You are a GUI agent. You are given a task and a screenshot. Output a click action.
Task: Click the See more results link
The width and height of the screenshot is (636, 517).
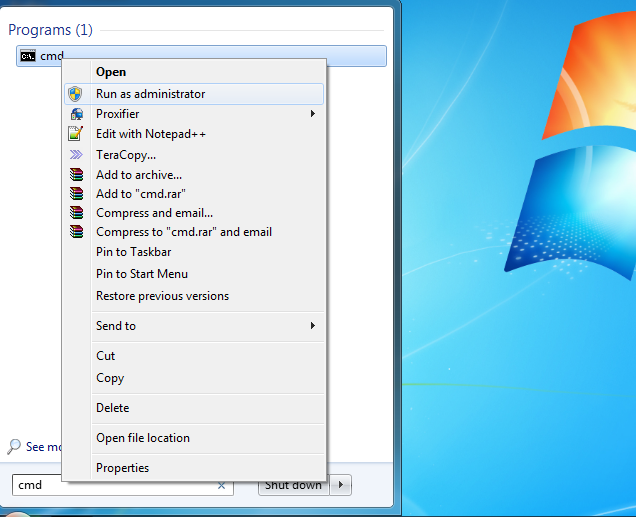point(44,446)
